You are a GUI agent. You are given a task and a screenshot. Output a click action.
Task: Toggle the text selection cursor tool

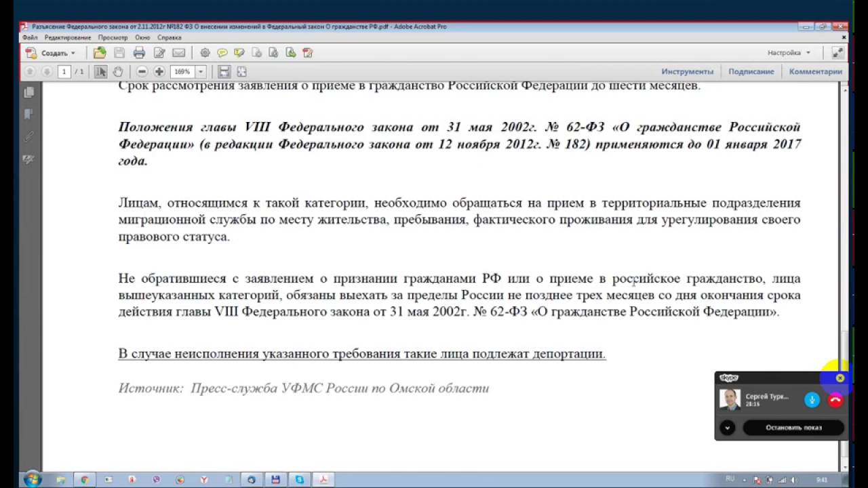pyautogui.click(x=100, y=71)
